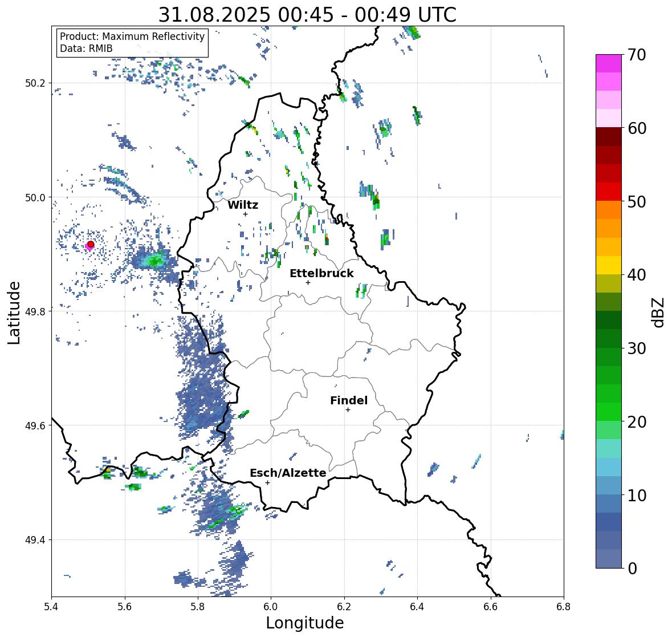Click the 5.6 longitude tick label
The width and height of the screenshot is (672, 637).
(x=125, y=607)
